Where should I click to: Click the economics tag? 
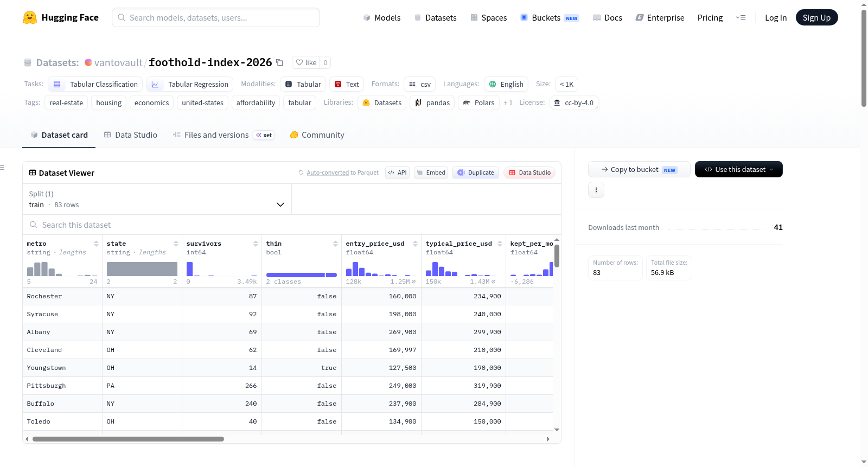click(x=152, y=103)
